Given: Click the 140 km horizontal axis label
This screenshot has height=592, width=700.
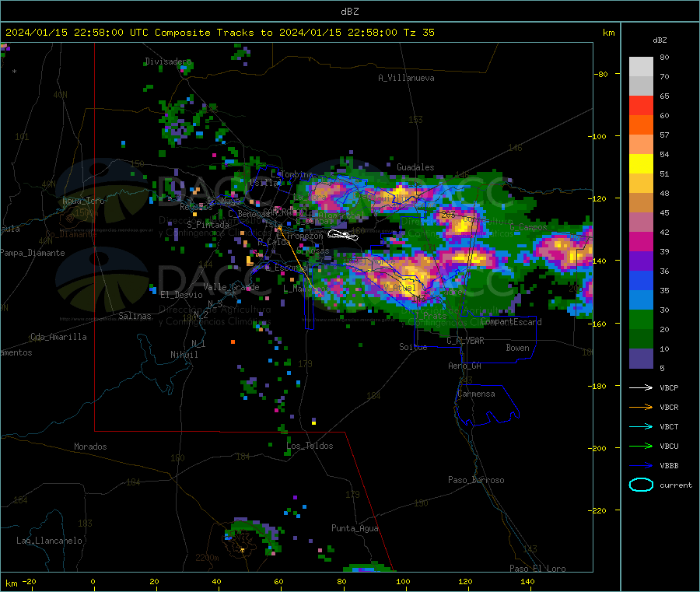Looking at the screenshot, I should click(x=527, y=581).
